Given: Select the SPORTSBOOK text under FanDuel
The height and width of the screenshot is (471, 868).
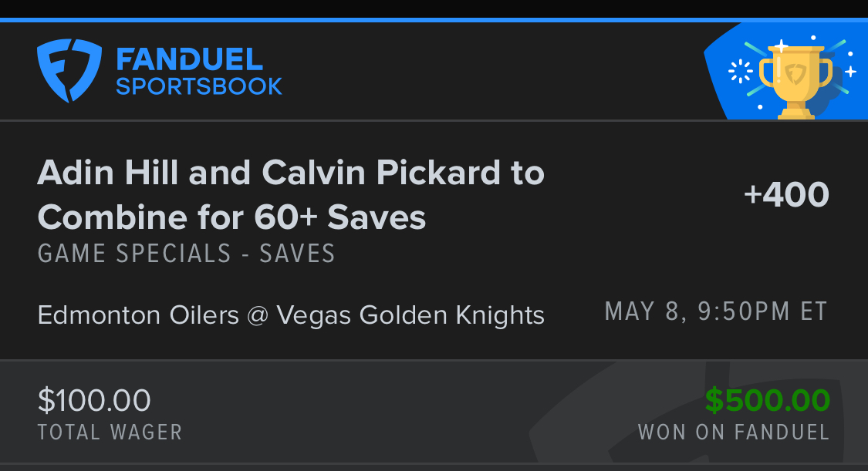Looking at the screenshot, I should pyautogui.click(x=199, y=86).
